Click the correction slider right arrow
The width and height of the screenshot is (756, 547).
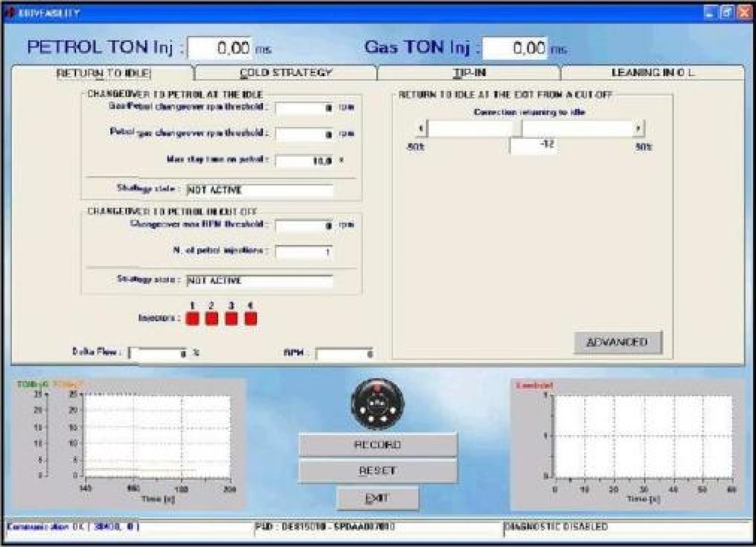coord(639,129)
